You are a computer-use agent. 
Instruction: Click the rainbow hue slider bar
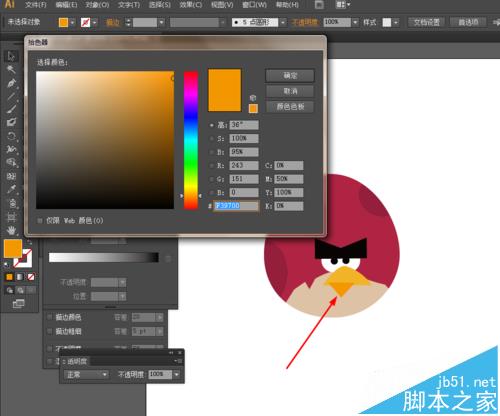coord(191,140)
